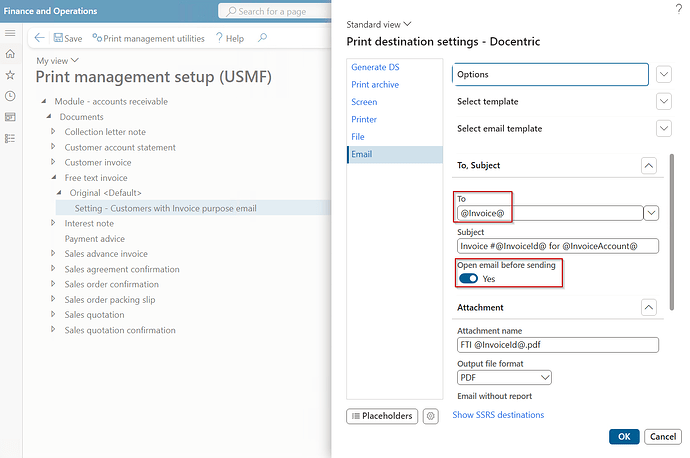Open the To field dropdown arrow
The image size is (690, 458).
pos(651,213)
